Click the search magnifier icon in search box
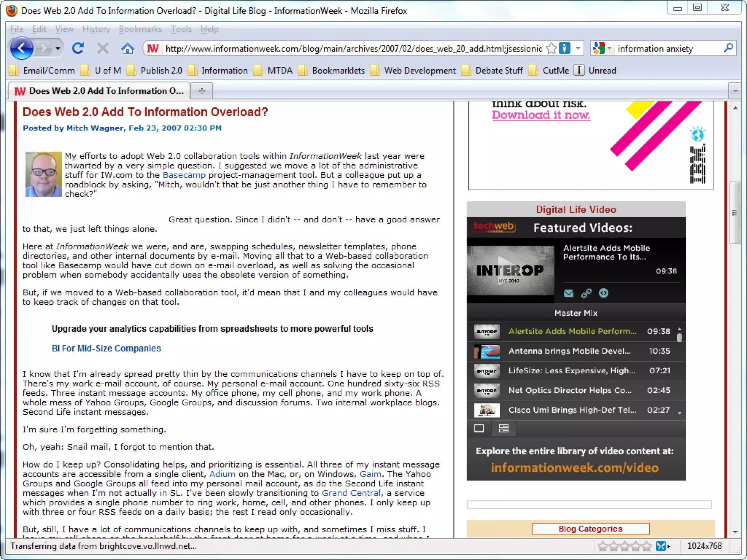Screen dimensions: 747x560 [x=728, y=48]
